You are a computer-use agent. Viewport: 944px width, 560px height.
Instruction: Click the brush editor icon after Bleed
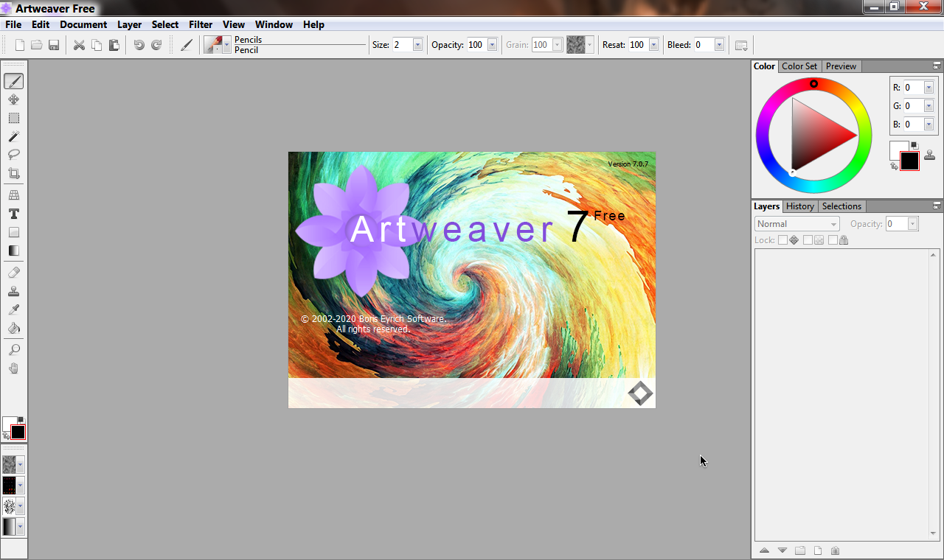coord(741,45)
